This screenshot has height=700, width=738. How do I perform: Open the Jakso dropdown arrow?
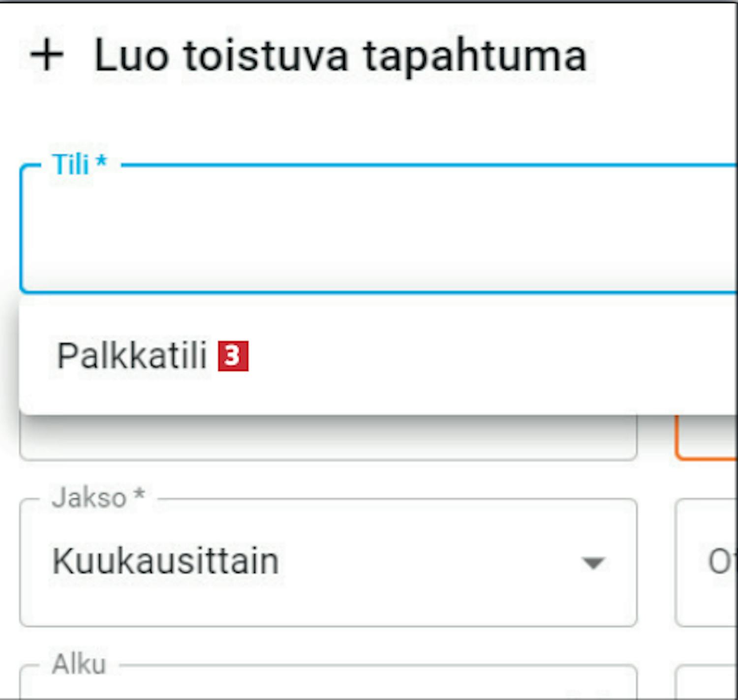click(x=593, y=562)
